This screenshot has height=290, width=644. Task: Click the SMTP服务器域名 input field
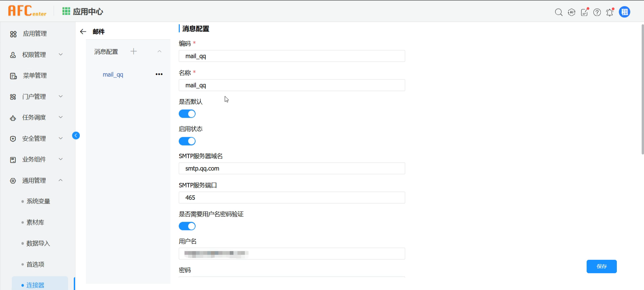291,168
